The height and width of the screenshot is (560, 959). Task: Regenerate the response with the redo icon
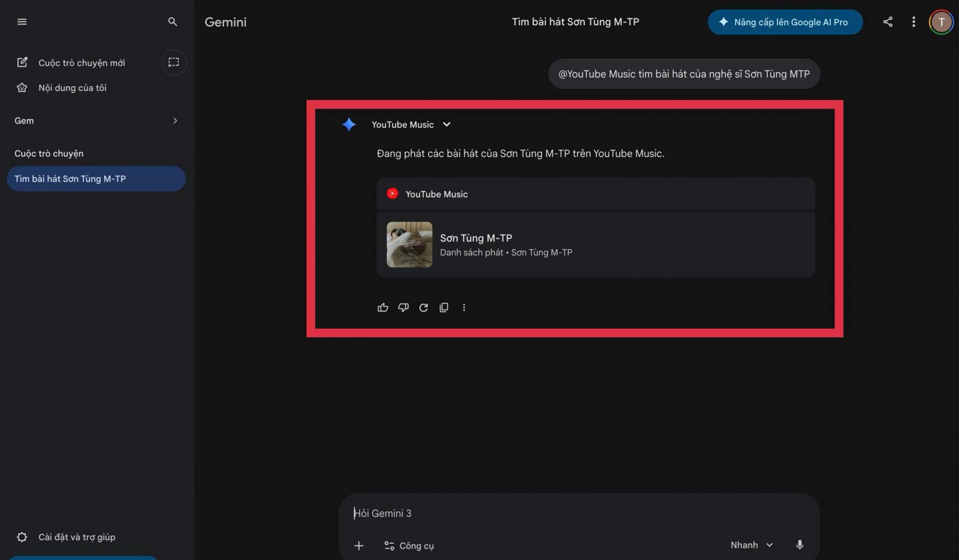[424, 307]
